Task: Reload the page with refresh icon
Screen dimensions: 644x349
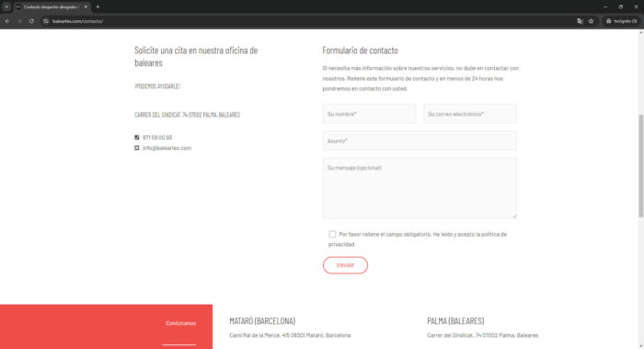Action: pos(31,21)
